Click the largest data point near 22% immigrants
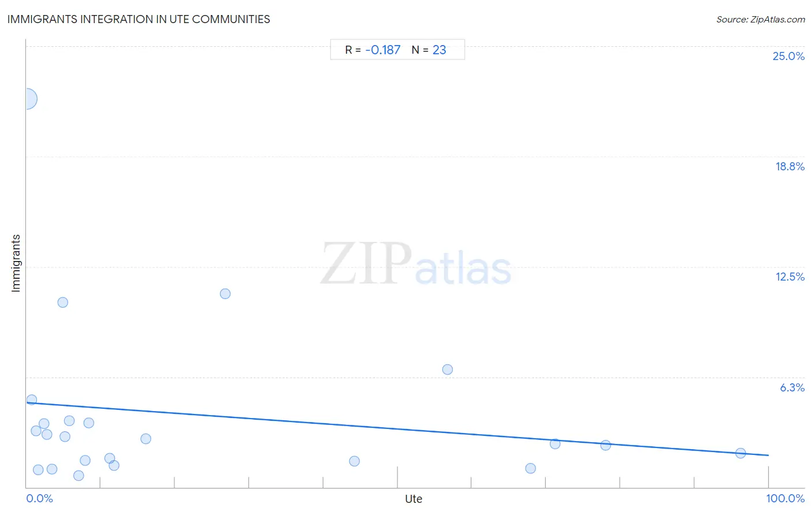The width and height of the screenshot is (812, 515). 27,99
